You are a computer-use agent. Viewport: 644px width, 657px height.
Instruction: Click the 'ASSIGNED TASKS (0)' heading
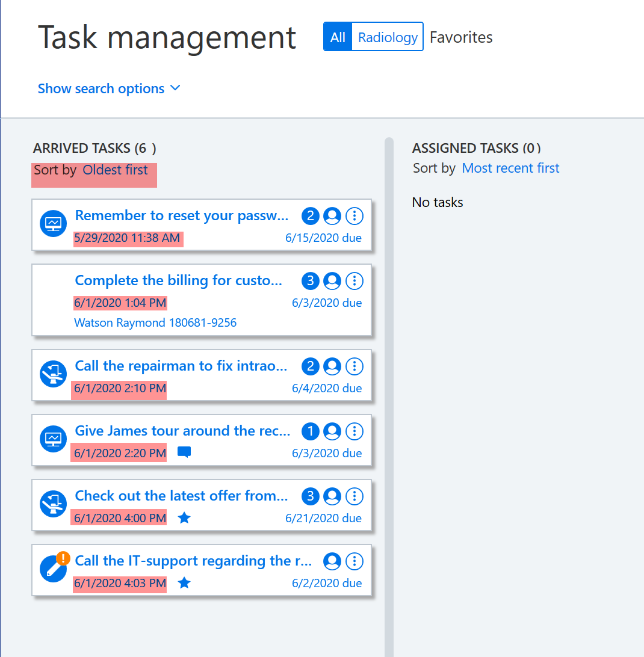coord(476,148)
